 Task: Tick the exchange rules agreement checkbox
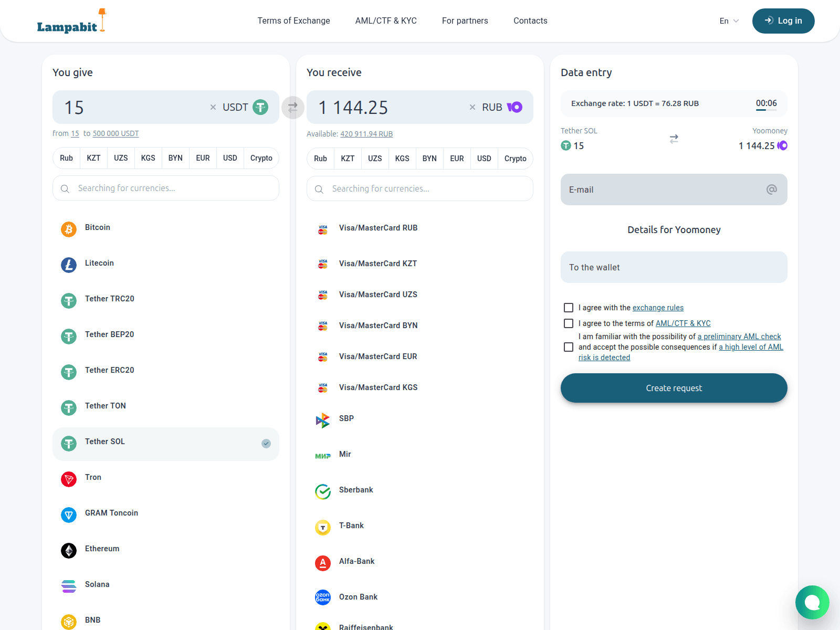(x=569, y=308)
